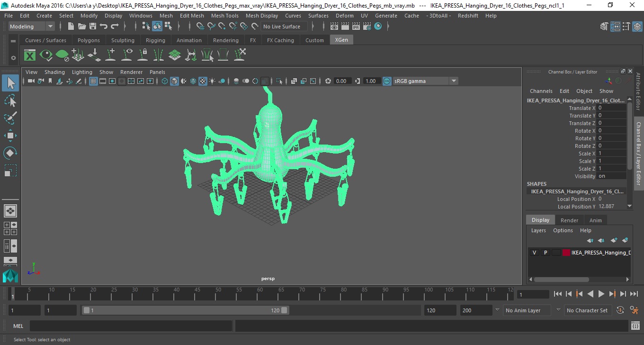Toggle Resolution Gate in viewport toolbar

tap(112, 81)
